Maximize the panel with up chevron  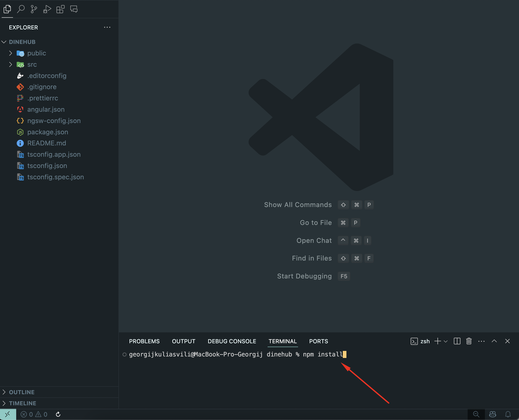tap(494, 341)
